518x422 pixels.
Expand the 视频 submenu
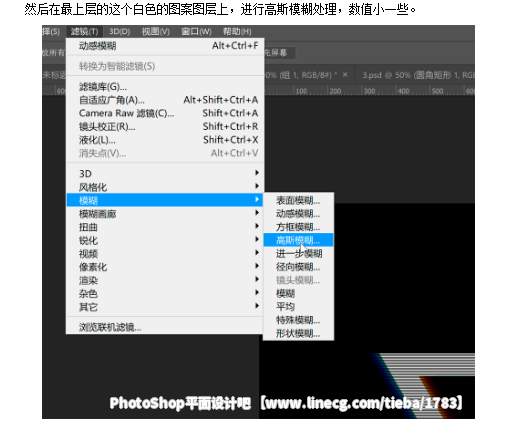point(165,254)
